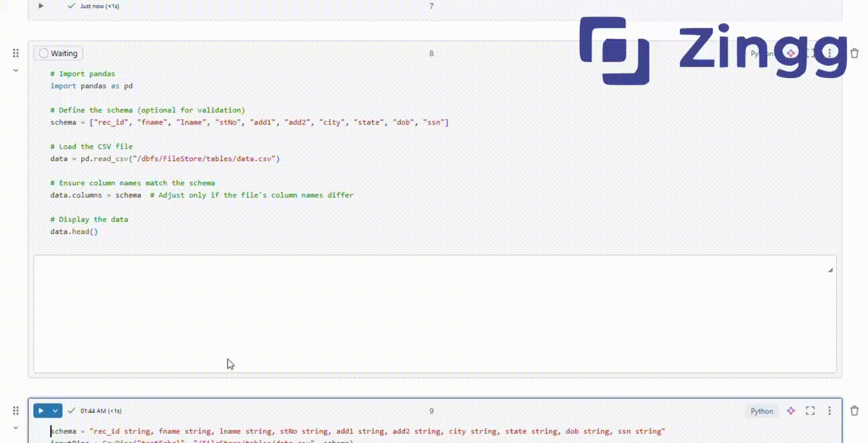Run cell 7 with the play arrow
The image size is (868, 443).
click(41, 6)
